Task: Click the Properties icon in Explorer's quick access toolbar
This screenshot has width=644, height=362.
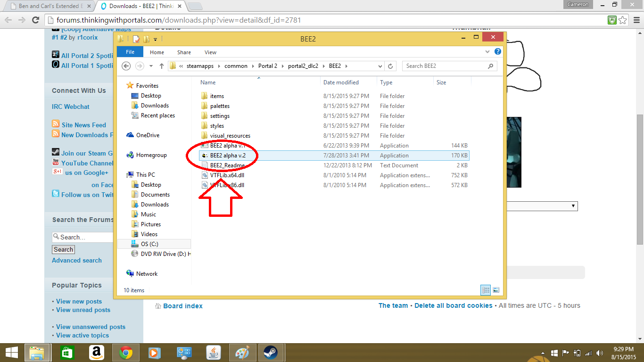Action: tap(136, 39)
